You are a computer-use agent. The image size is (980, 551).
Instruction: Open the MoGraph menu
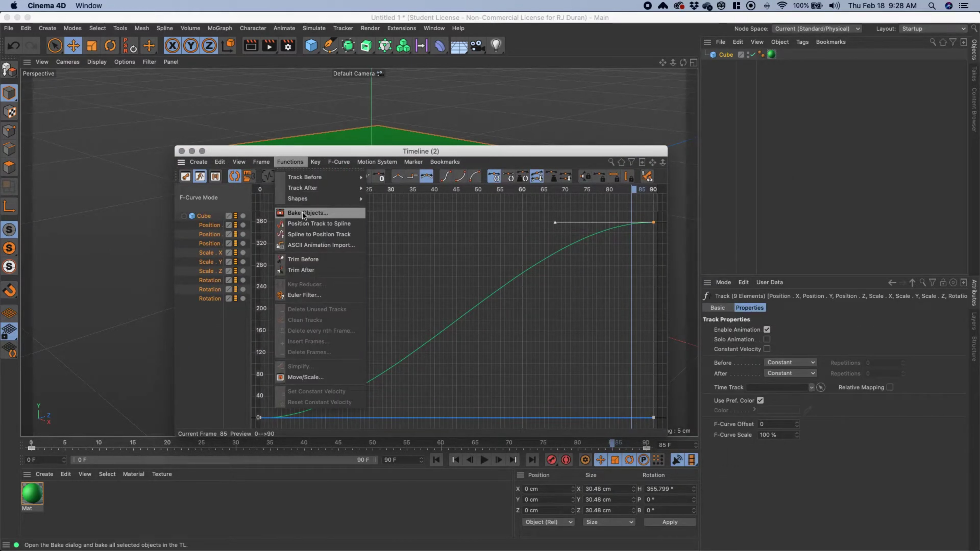pos(219,28)
